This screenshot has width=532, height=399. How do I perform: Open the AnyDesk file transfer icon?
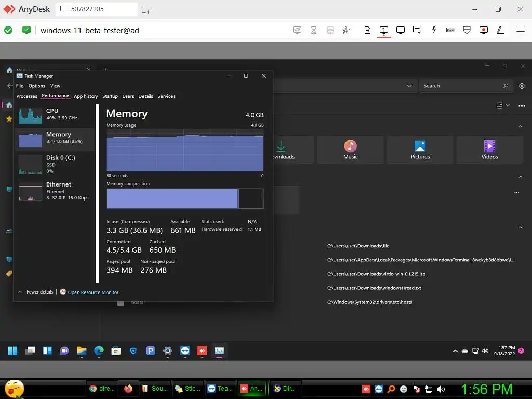367,30
